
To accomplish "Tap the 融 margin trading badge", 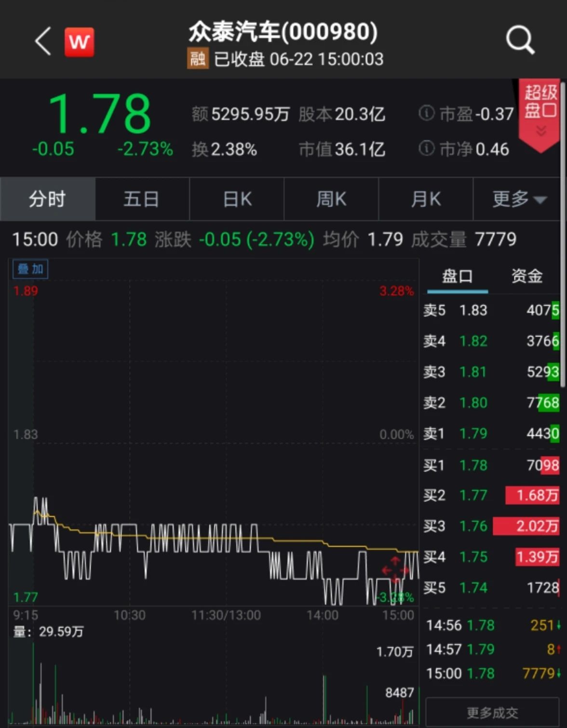I will [x=198, y=59].
